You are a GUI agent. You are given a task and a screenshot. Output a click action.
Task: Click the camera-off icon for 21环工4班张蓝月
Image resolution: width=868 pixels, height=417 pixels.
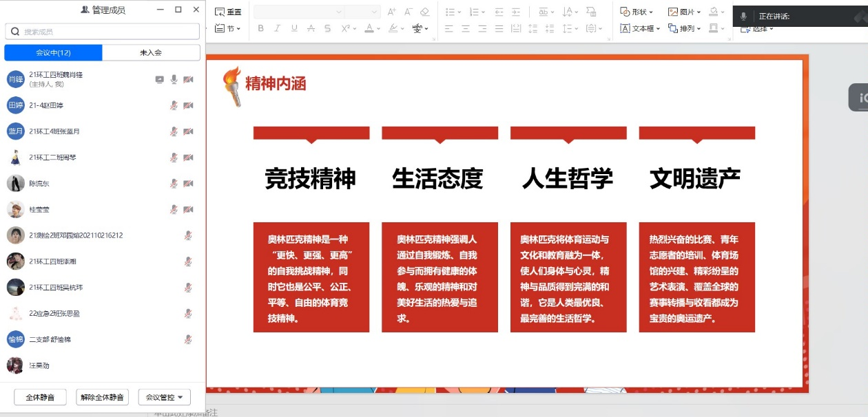coord(188,131)
